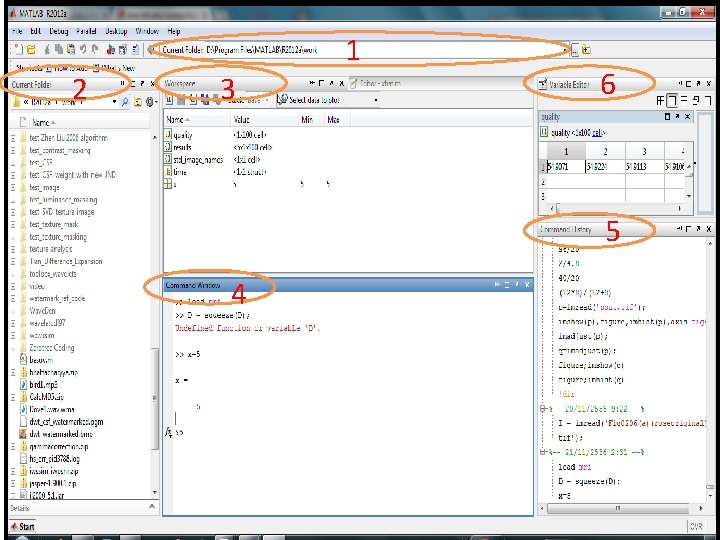Click the third icon in Workspace toolbar
Viewport: 720px width, 540px height.
(193, 100)
